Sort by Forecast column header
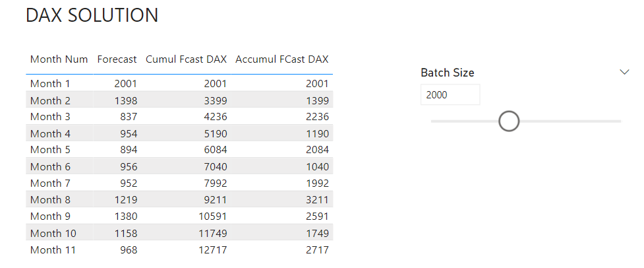Image resolution: width=644 pixels, height=268 pixels. point(117,59)
